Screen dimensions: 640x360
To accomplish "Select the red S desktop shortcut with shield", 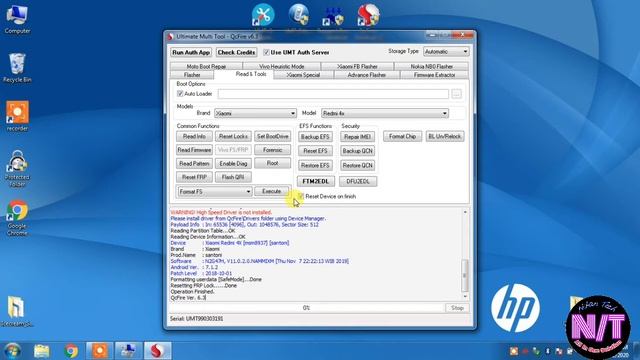I will click(368, 15).
